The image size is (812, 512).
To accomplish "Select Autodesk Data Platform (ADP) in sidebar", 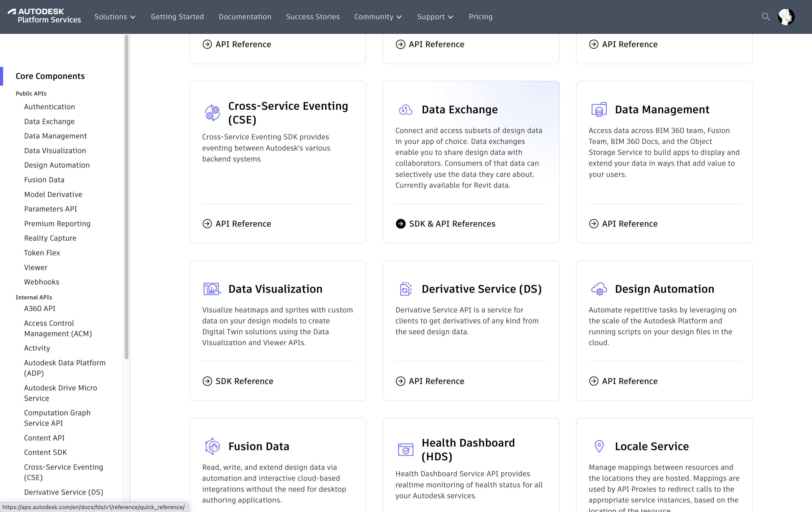I will (64, 368).
